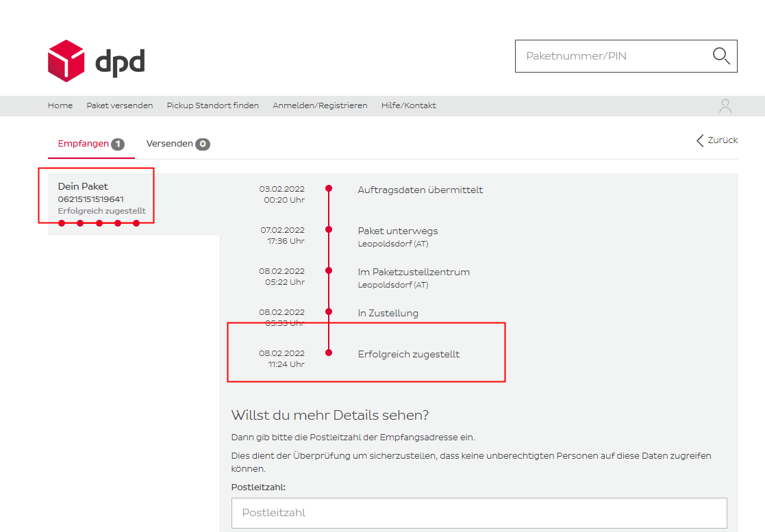The image size is (765, 532).
Task: Click the In Zustellung timeline dot
Action: point(329,312)
